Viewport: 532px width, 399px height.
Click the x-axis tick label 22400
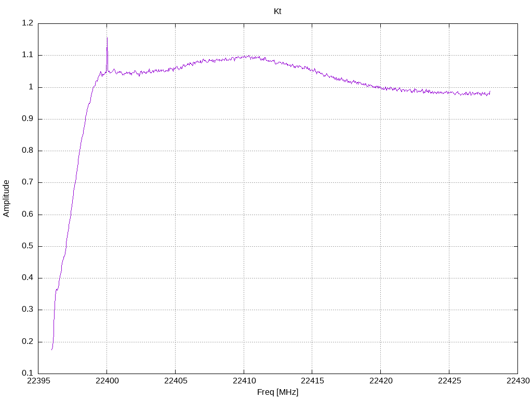coord(107,381)
